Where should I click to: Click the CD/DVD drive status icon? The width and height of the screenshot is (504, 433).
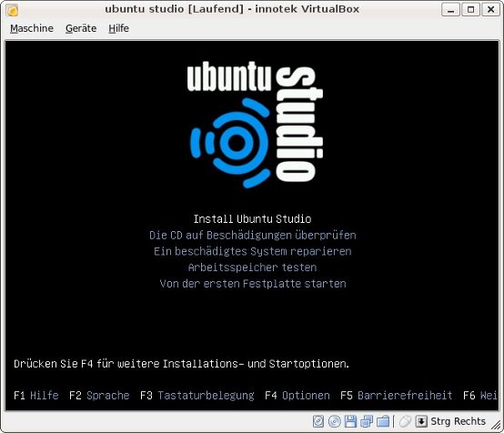click(x=335, y=421)
